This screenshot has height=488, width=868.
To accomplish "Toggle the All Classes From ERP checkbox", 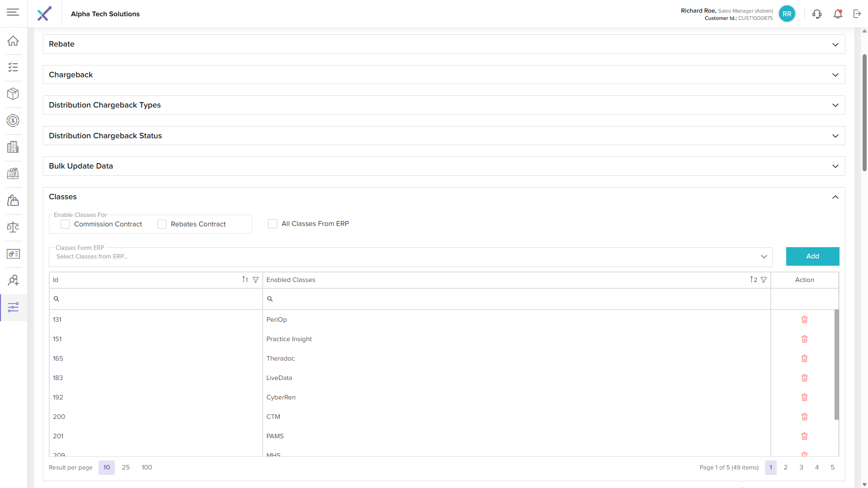I will (273, 224).
